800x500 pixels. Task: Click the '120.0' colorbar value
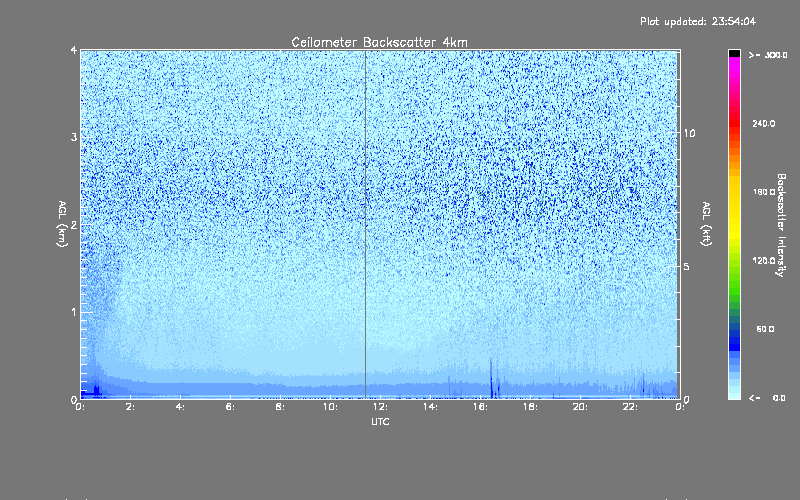coord(764,260)
